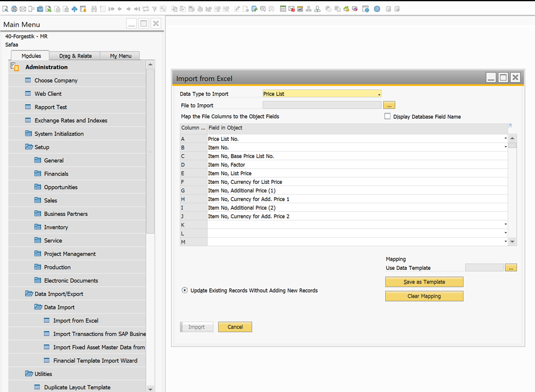The image size is (535, 392).
Task: Select Update Existing Records Without Adding New Records
Action: click(x=184, y=289)
